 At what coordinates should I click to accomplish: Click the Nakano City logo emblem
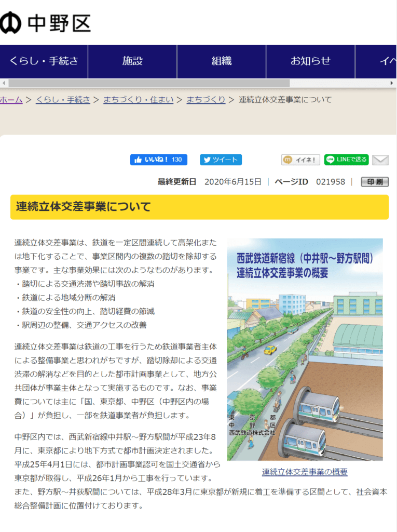click(x=10, y=22)
